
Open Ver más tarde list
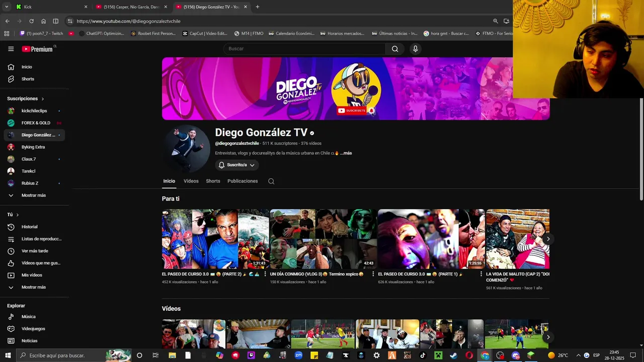[x=34, y=251]
